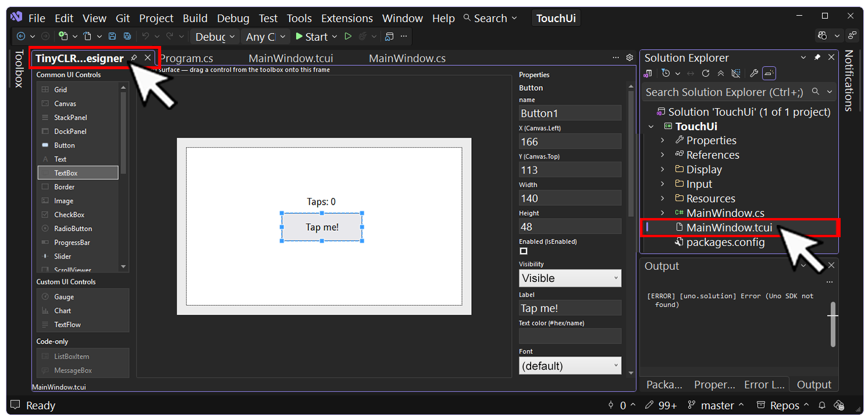Toggle Preview Selected Items in the Solution Explorer
868x418 pixels.
coord(769,73)
